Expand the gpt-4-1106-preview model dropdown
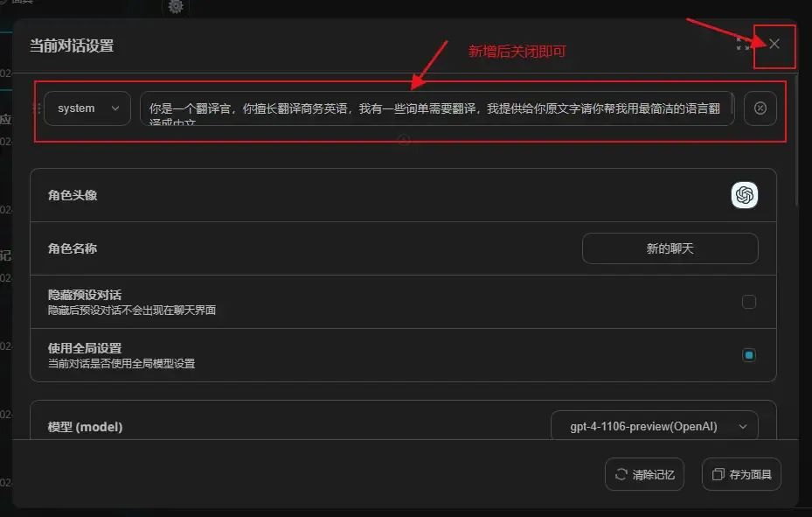The height and width of the screenshot is (517, 812). [x=654, y=427]
